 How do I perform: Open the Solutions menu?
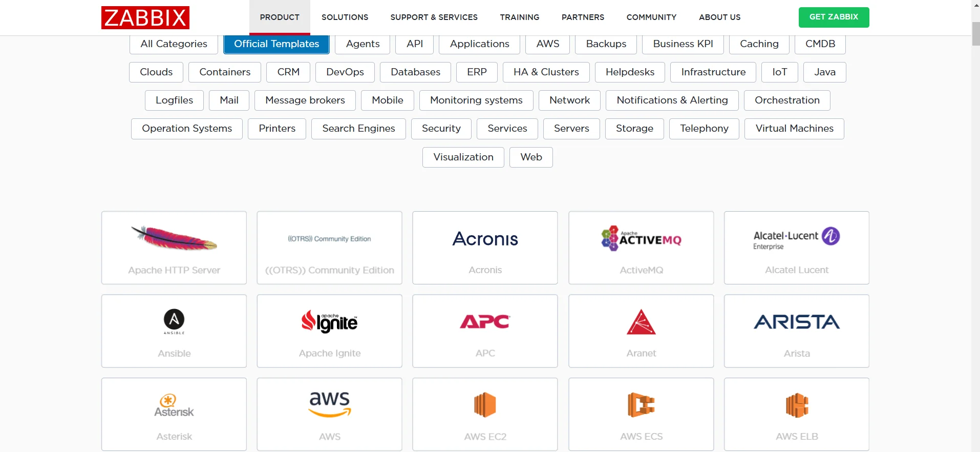click(x=345, y=17)
